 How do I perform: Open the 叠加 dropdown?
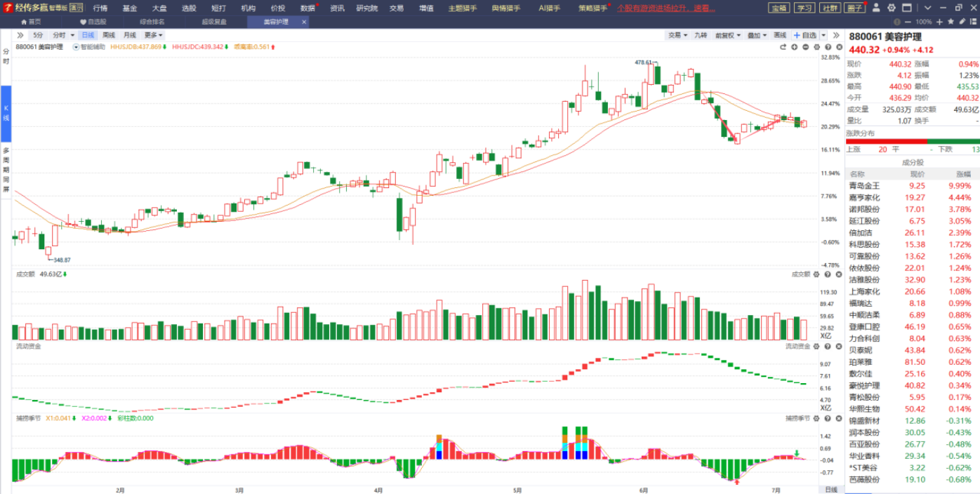(x=755, y=35)
